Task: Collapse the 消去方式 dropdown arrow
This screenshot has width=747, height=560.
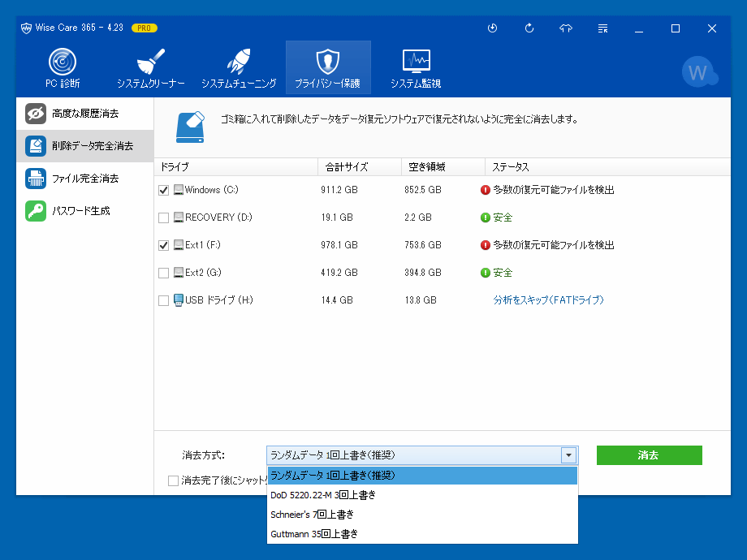Action: point(569,455)
